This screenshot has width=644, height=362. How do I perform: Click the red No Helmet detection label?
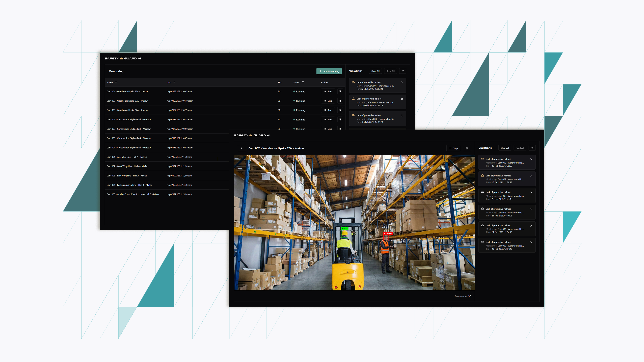click(388, 233)
